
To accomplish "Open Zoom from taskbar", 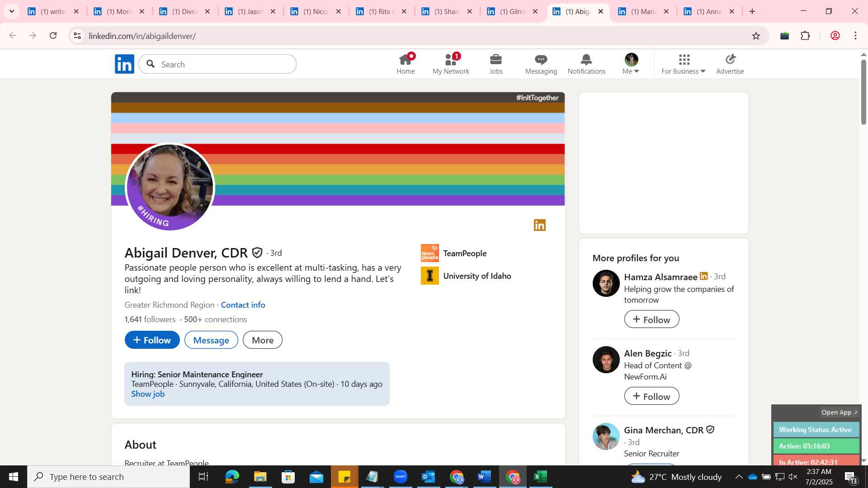I will (x=401, y=477).
